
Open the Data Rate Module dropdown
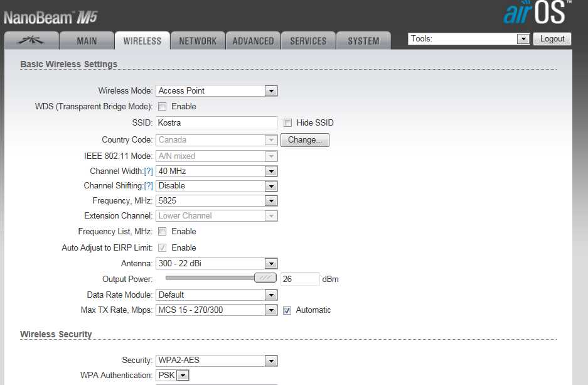pyautogui.click(x=216, y=295)
